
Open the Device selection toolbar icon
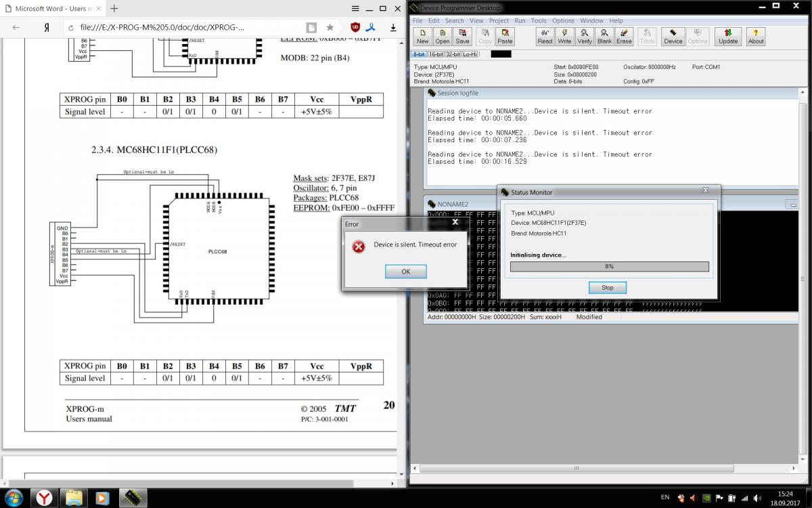click(673, 36)
